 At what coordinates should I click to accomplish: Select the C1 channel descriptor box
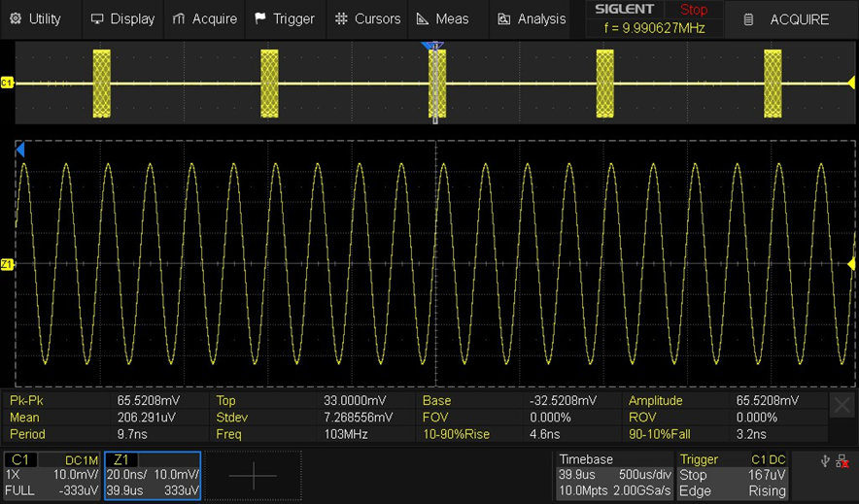pyautogui.click(x=52, y=475)
